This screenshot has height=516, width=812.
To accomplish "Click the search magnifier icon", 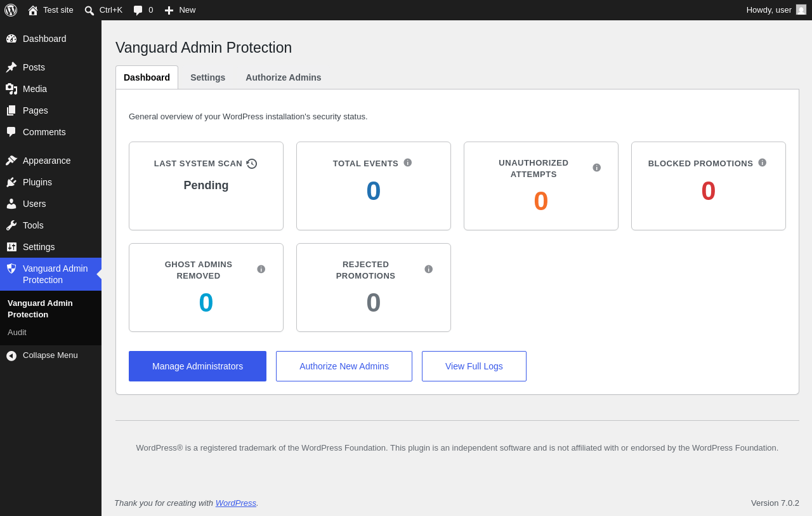I will coord(89,10).
